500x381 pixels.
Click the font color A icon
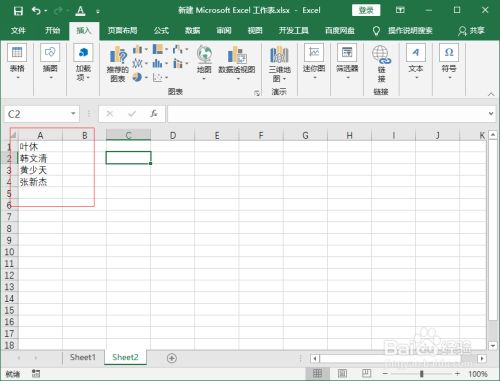(80, 11)
